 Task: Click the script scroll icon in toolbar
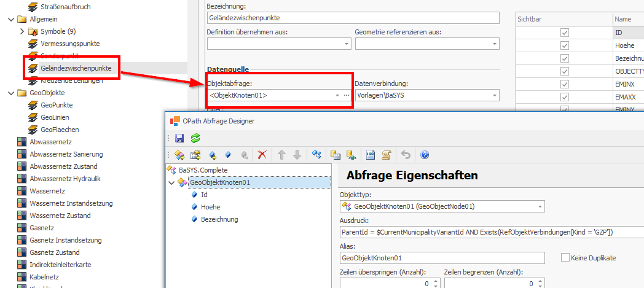coord(387,155)
